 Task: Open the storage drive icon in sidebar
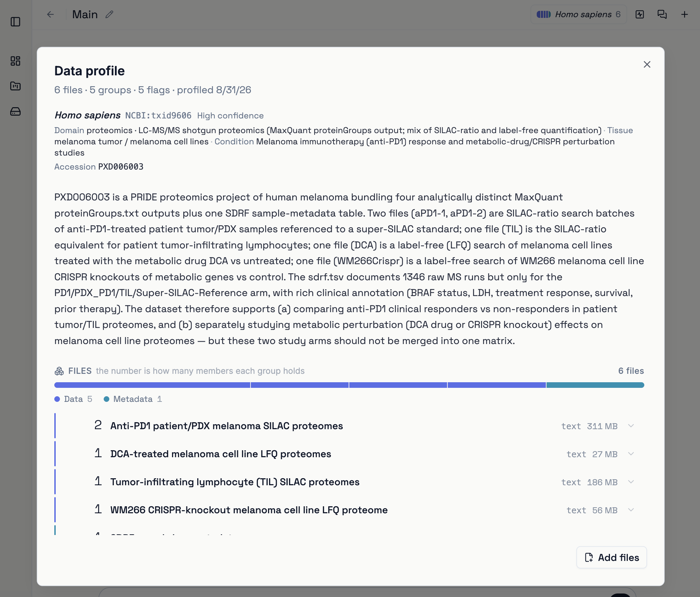tap(15, 111)
